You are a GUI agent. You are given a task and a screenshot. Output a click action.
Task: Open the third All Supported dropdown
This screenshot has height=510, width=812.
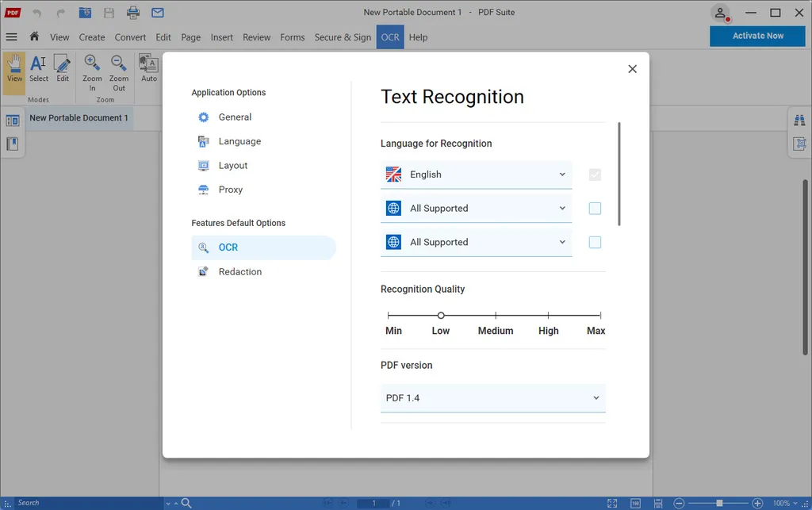click(476, 243)
